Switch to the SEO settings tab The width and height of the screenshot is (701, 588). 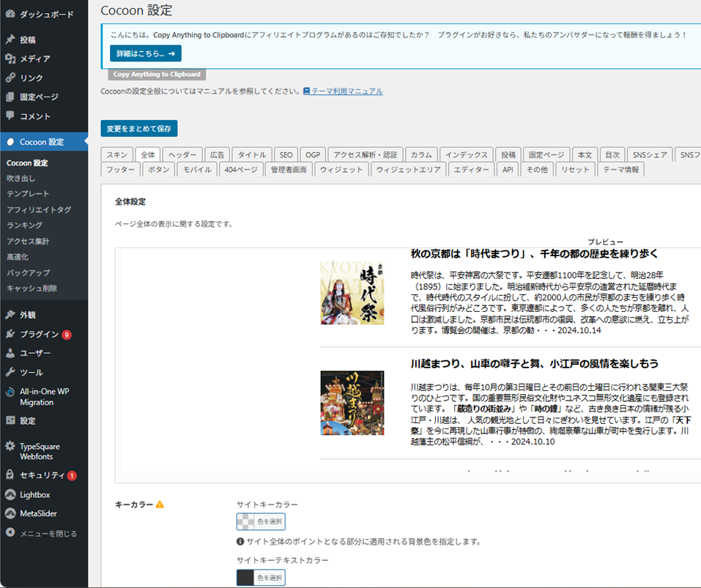pyautogui.click(x=286, y=155)
